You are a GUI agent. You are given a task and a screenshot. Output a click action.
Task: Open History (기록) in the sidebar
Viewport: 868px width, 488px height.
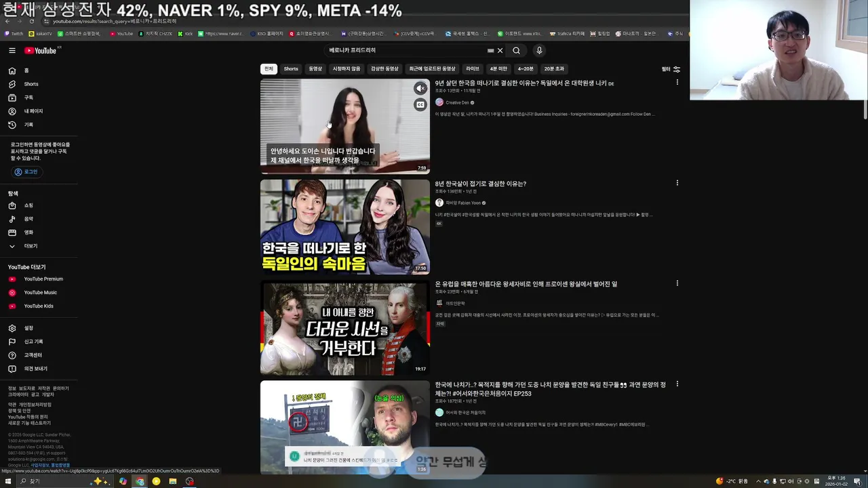point(39,125)
